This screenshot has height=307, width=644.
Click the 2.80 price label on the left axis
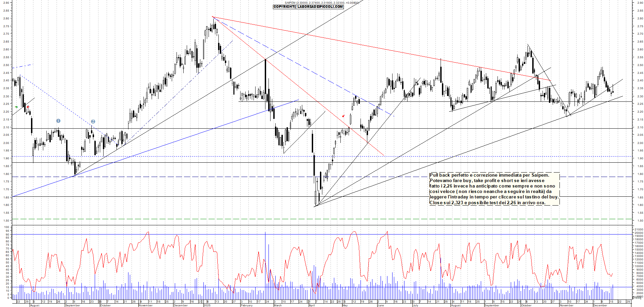coord(6,18)
